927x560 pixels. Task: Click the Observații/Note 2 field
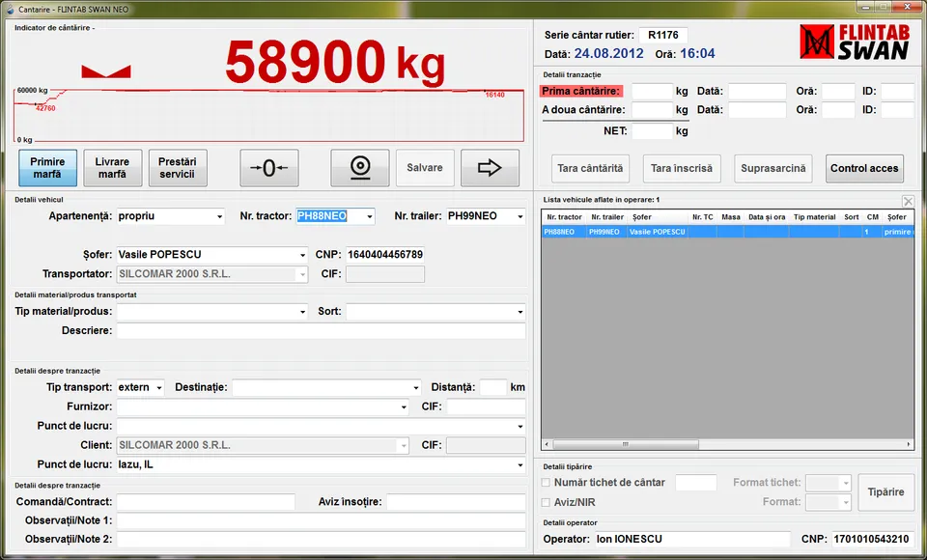point(321,540)
